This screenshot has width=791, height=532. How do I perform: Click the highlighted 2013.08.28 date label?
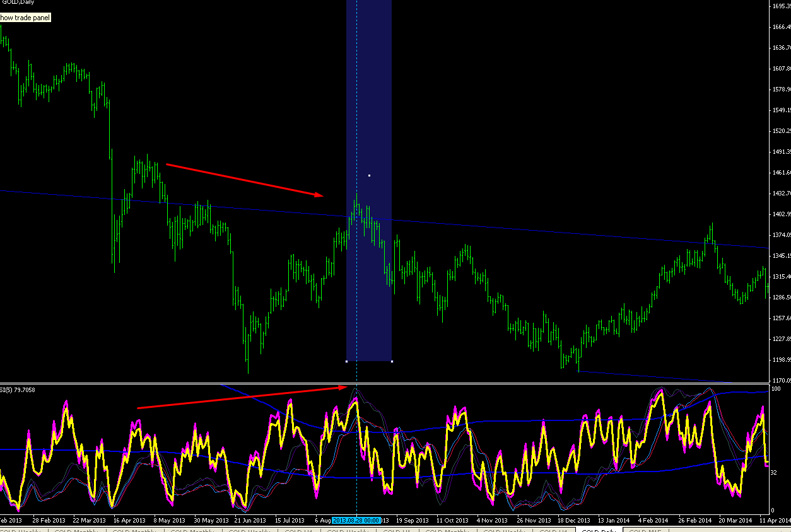pyautogui.click(x=356, y=521)
